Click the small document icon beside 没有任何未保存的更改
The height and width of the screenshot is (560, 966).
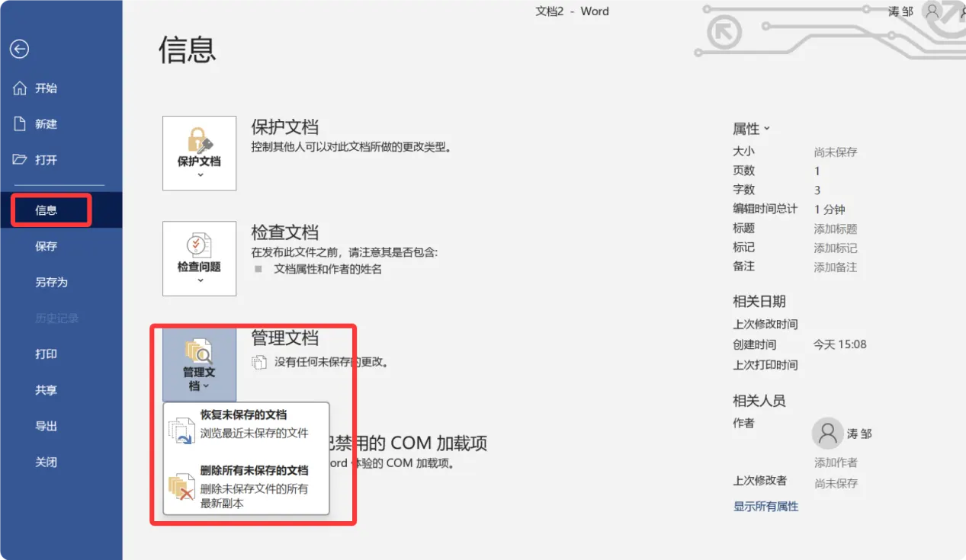(x=260, y=362)
